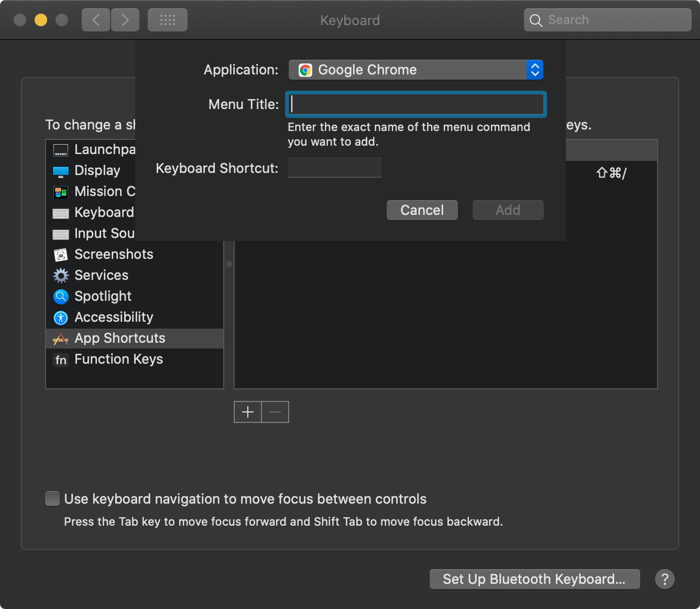Click the Launchpad icon in sidebar list
Screen dimensions: 700x609
tap(61, 150)
